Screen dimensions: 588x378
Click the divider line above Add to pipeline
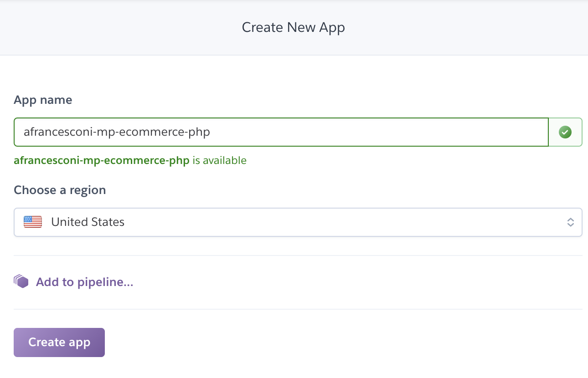[298, 255]
